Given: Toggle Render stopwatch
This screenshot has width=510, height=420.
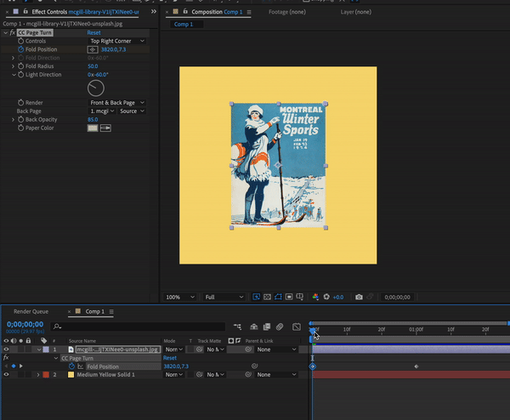Looking at the screenshot, I should [x=20, y=103].
